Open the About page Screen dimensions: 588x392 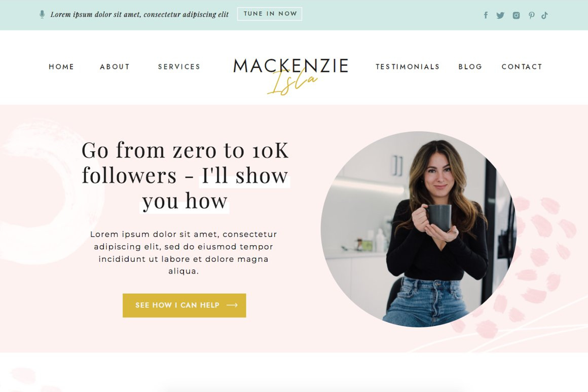pos(115,67)
